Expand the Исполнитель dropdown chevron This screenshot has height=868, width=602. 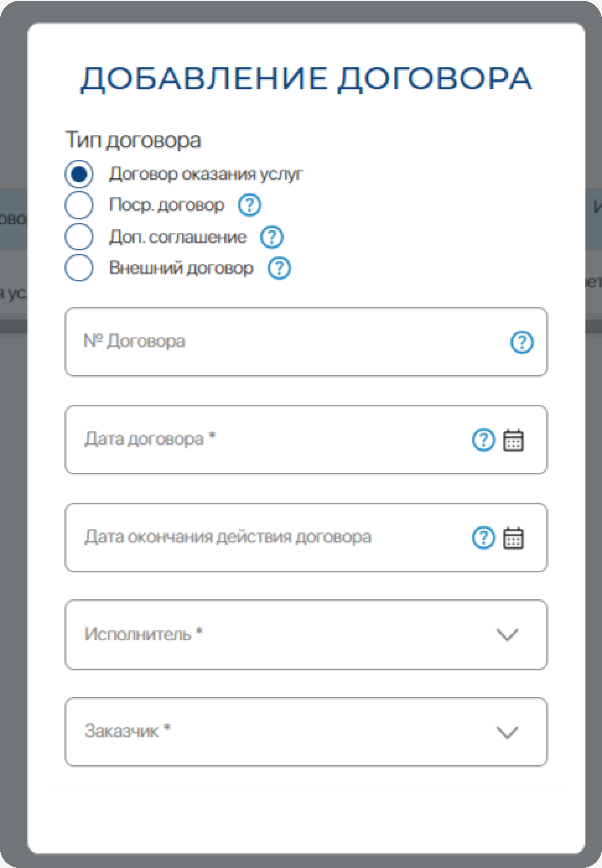point(507,635)
